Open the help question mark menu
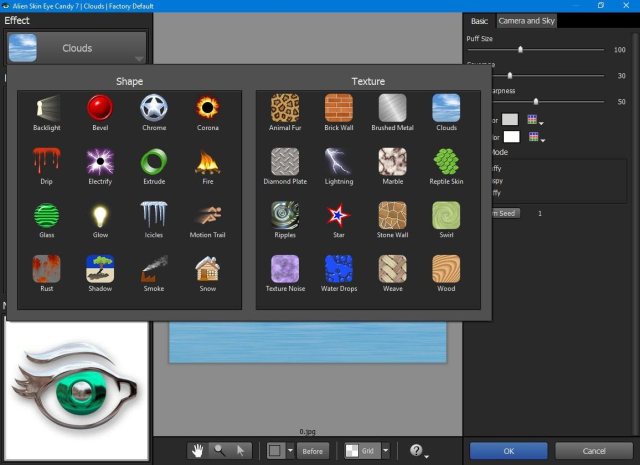Screen dimensions: 640x465 click(418, 451)
